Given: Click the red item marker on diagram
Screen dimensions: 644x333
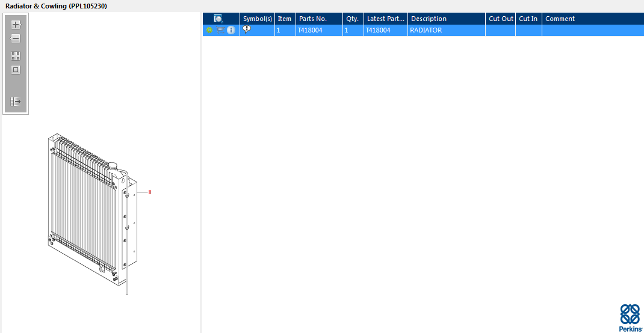Looking at the screenshot, I should 150,192.
